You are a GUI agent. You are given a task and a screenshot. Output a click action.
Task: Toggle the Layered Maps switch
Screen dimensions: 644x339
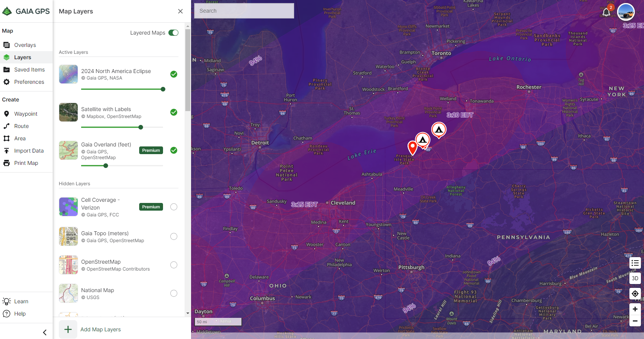[x=173, y=33]
